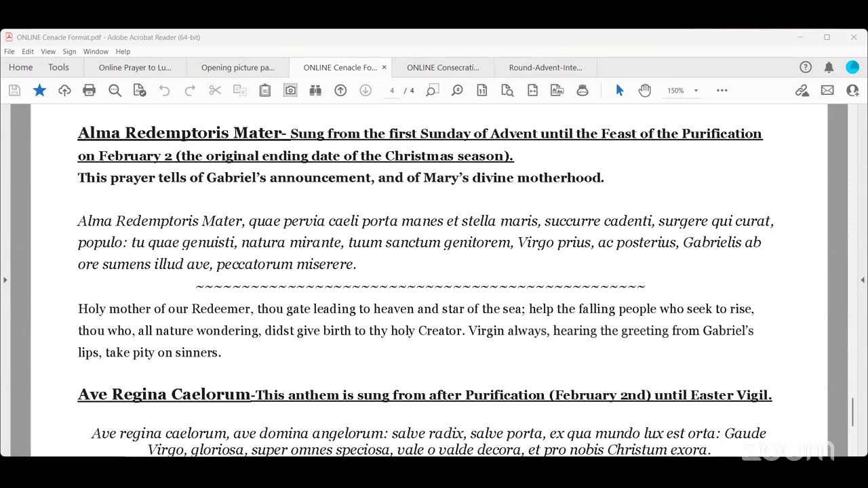Click the Copy icon in toolbar
This screenshot has height=488, width=868.
(x=239, y=90)
